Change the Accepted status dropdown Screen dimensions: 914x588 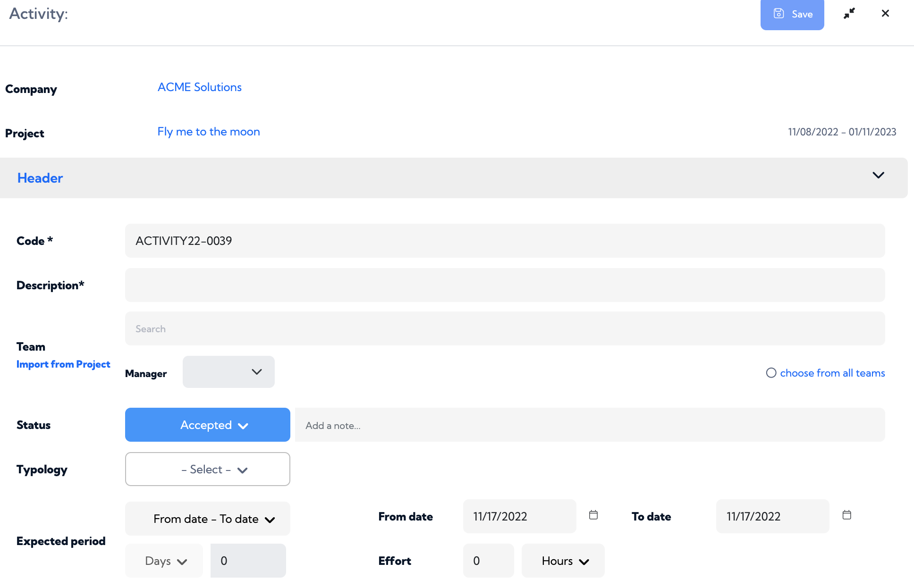[x=207, y=425]
